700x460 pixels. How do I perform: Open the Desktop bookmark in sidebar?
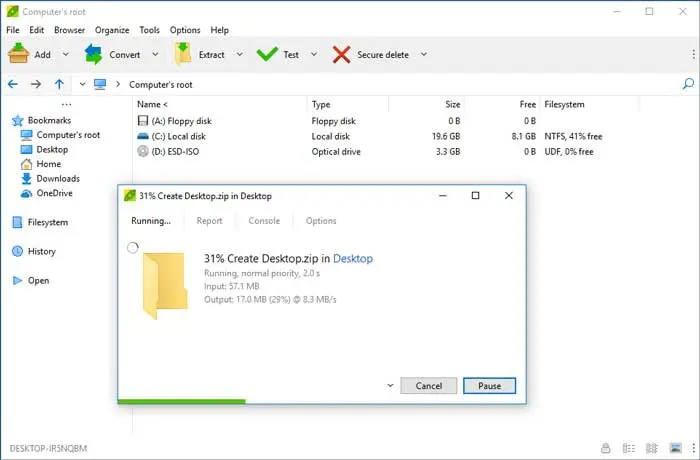(52, 150)
